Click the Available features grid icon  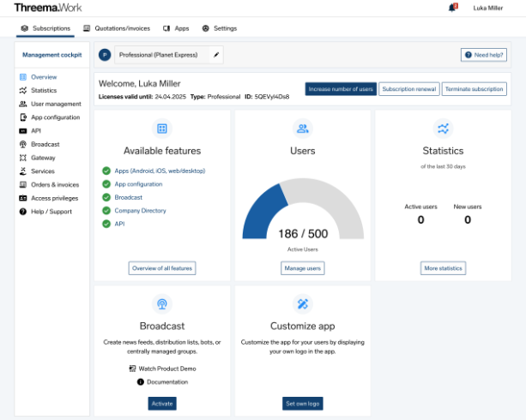[162, 129]
